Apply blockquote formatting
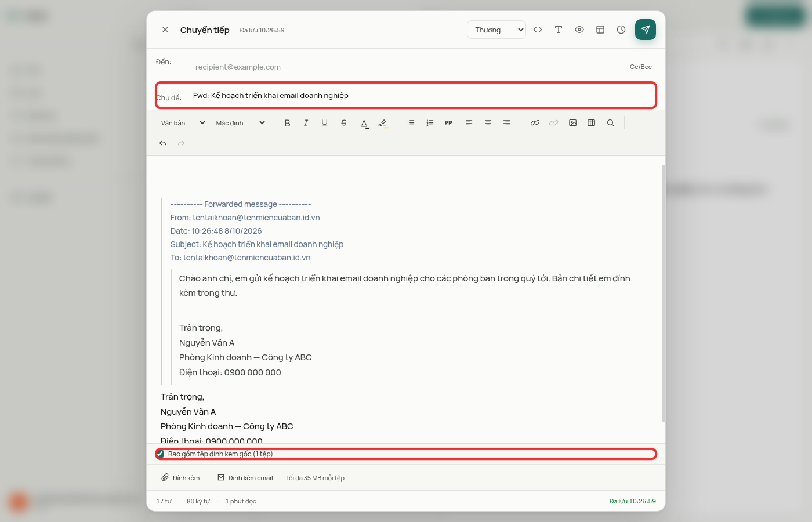812x522 pixels. pyautogui.click(x=448, y=123)
